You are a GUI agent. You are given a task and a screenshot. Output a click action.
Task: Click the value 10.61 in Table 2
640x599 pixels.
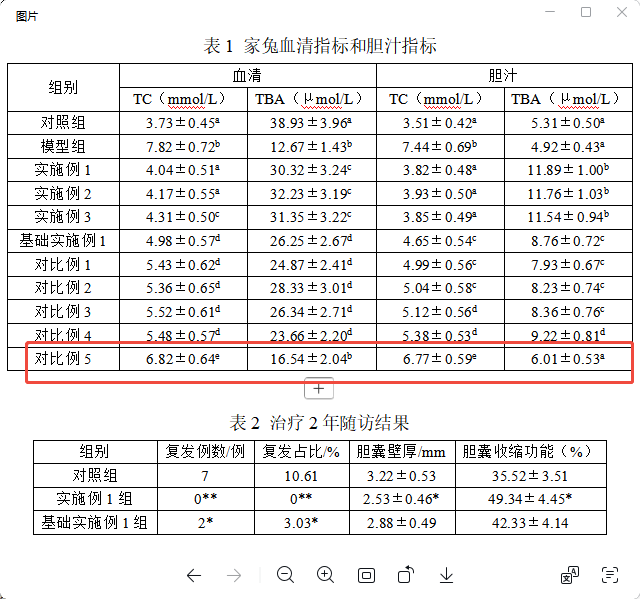(302, 475)
